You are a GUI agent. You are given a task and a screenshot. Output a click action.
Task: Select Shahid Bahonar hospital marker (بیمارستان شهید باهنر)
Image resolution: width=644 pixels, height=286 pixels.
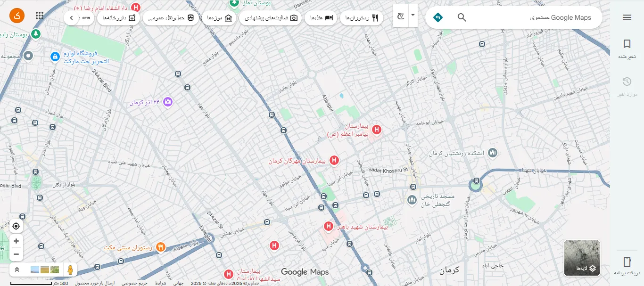click(x=328, y=227)
